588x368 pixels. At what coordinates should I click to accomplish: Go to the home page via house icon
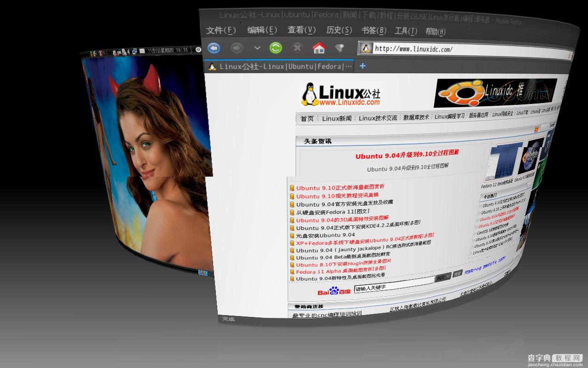click(319, 48)
